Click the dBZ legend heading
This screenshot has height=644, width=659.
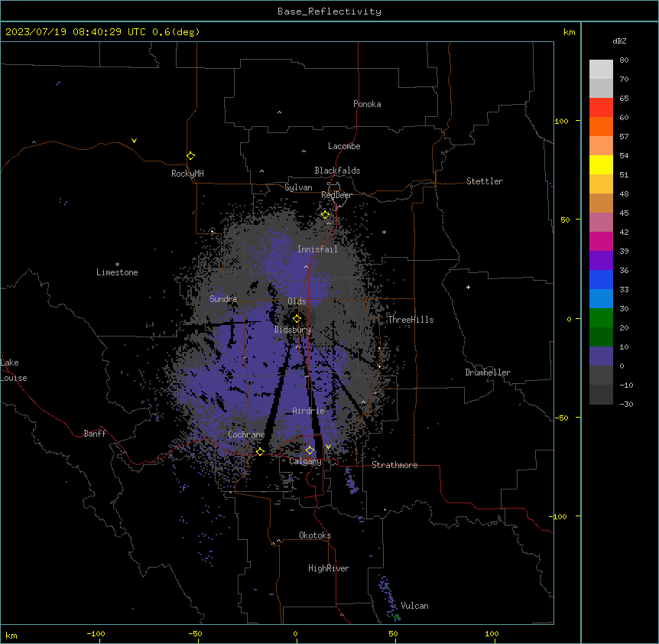point(619,41)
